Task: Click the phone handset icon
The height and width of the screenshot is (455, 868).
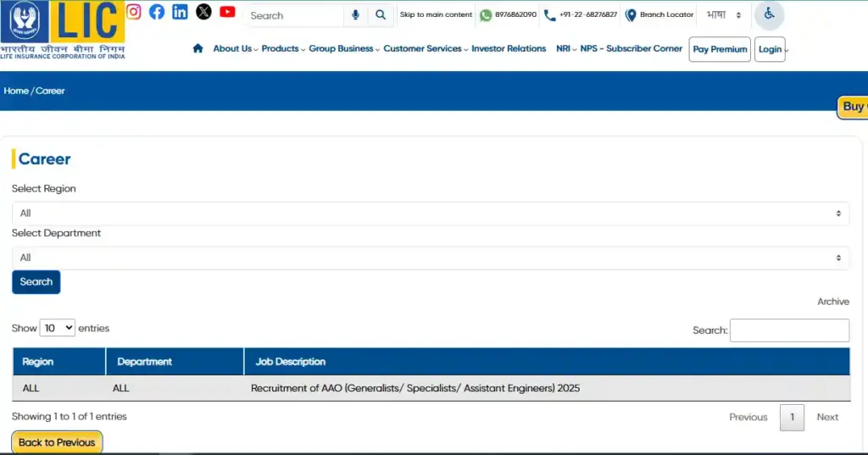Action: click(549, 15)
